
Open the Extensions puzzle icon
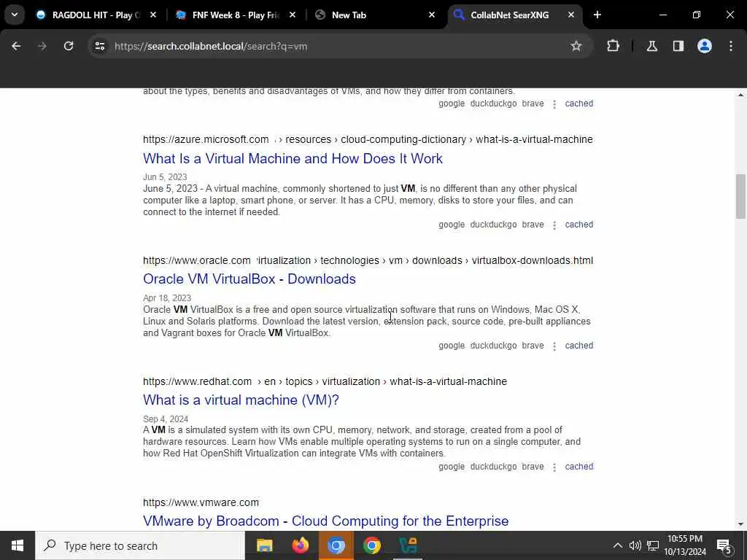613,46
